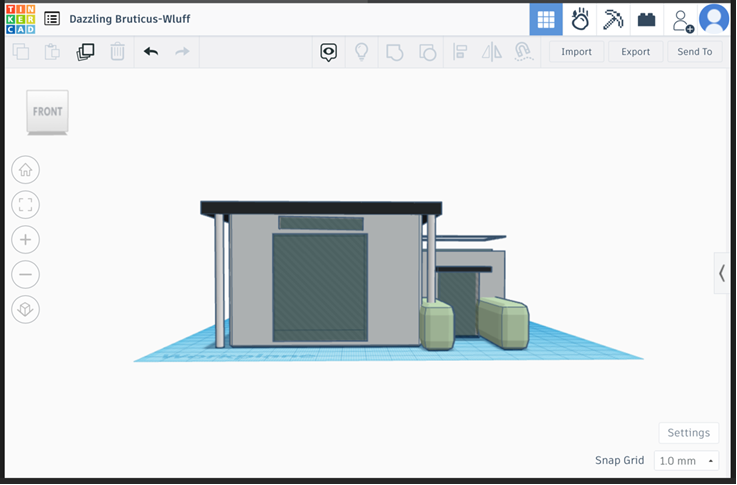Click the Align tool icon
This screenshot has width=737, height=485.
[460, 52]
